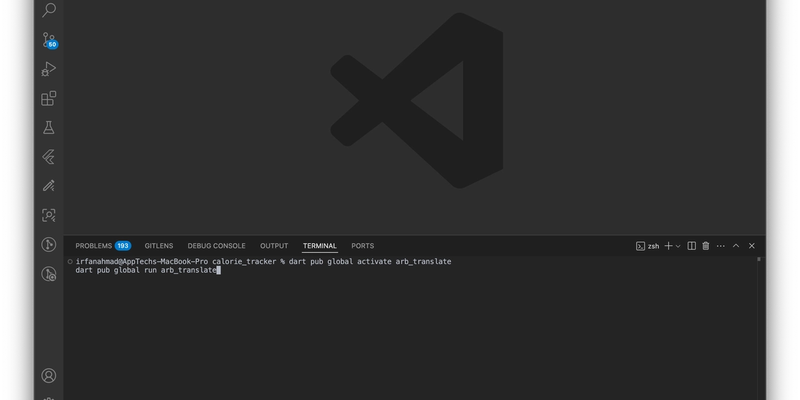Click the 'dart pub global activate arb_translate' text

coord(370,262)
